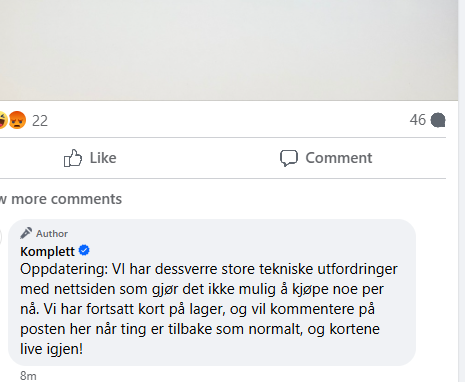Click the Author microphone icon
The image size is (465, 382).
pos(26,233)
